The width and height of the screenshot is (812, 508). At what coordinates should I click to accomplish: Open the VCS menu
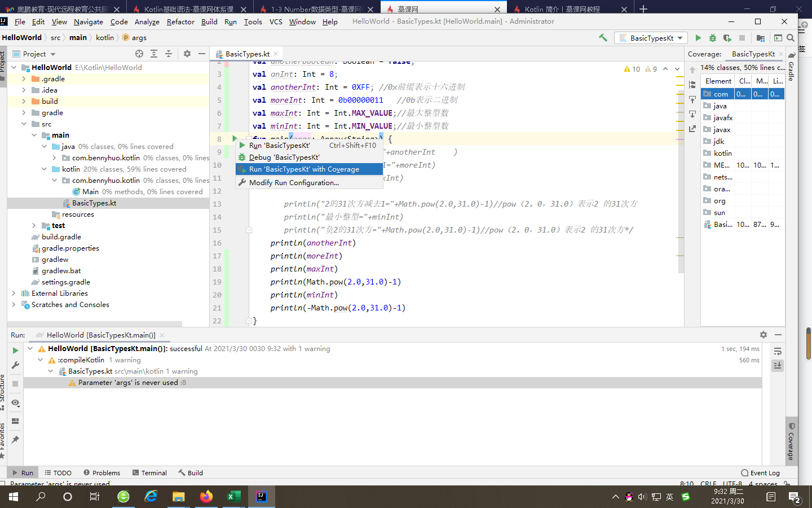[276, 21]
